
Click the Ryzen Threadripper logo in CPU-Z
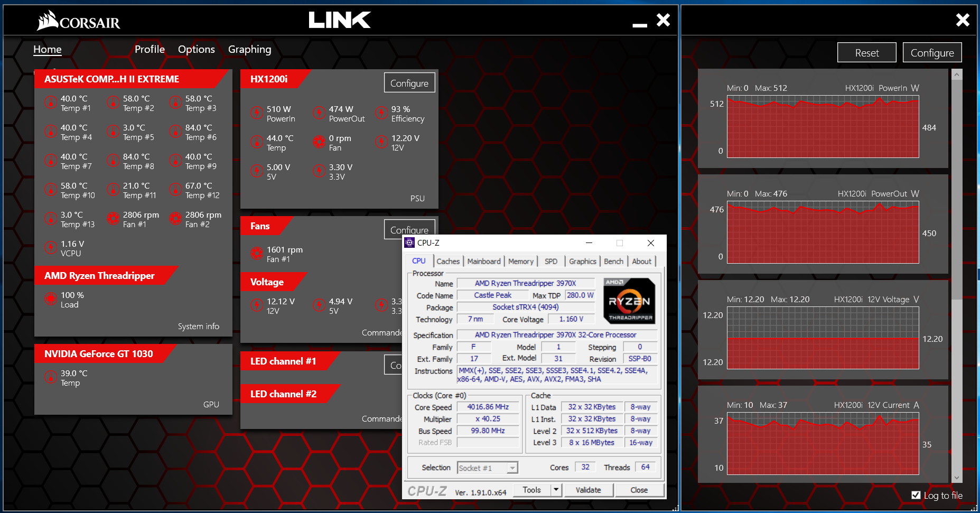[x=629, y=301]
